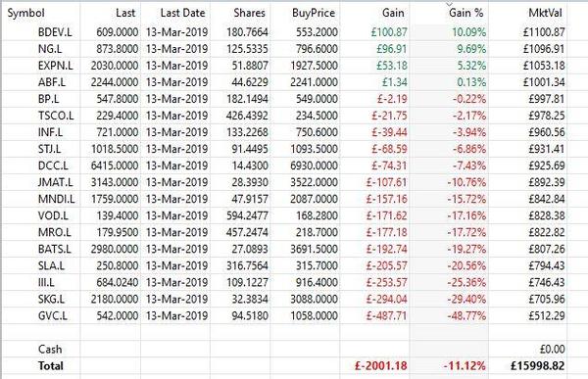This screenshot has width=588, height=379.
Task: Select the TSCO.L shares value 426.4392
Action: point(247,116)
